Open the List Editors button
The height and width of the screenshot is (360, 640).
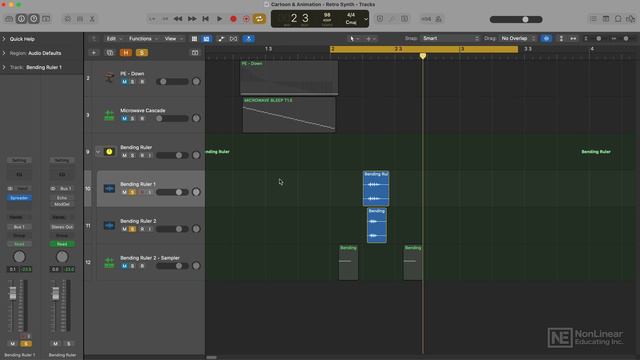tap(593, 19)
